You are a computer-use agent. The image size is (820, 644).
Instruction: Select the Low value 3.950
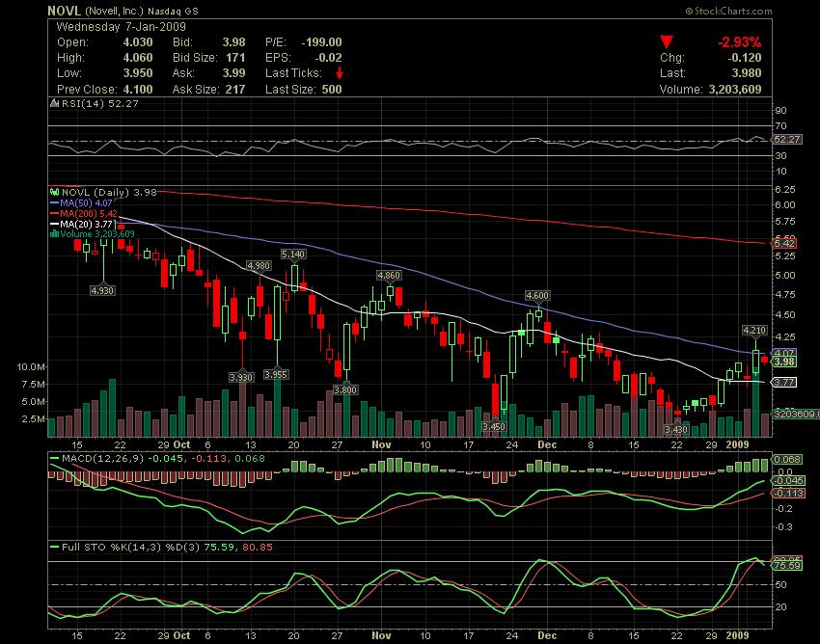(138, 73)
